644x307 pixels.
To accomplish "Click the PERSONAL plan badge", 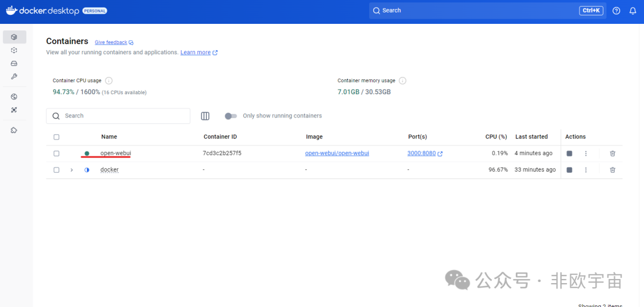I will click(x=95, y=11).
